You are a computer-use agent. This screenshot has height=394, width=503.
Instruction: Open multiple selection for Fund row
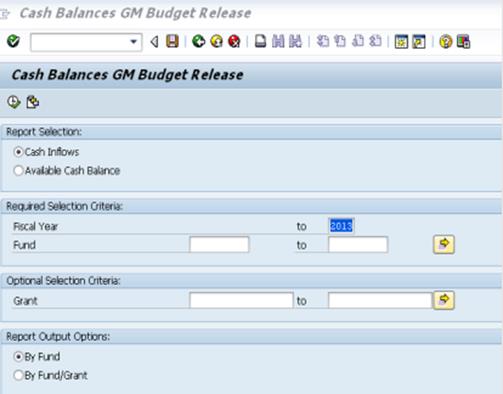[x=444, y=245]
